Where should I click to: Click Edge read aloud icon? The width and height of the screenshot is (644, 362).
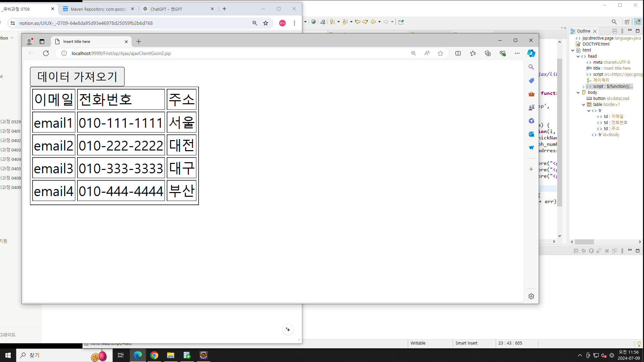pyautogui.click(x=427, y=53)
